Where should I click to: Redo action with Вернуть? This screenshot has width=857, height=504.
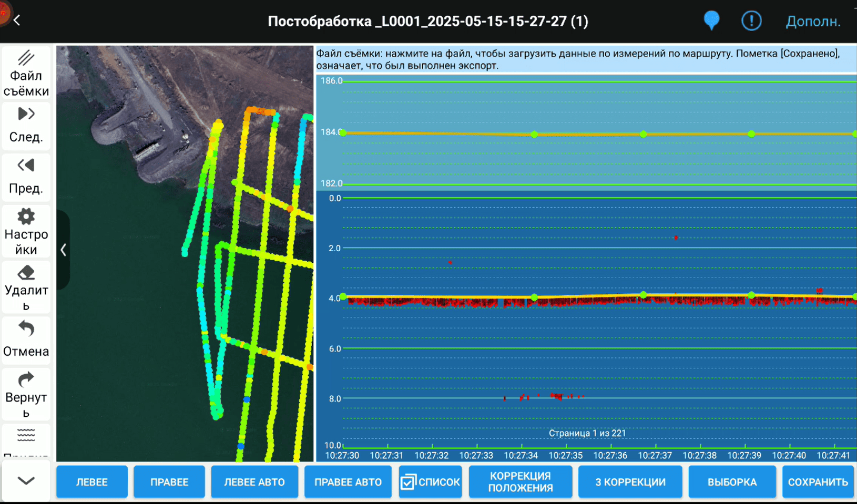[x=26, y=393]
